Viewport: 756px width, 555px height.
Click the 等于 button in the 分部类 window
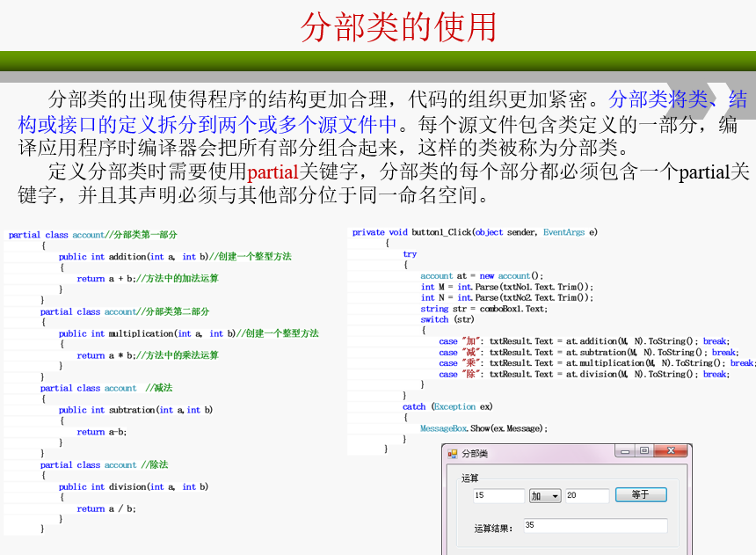coord(641,494)
